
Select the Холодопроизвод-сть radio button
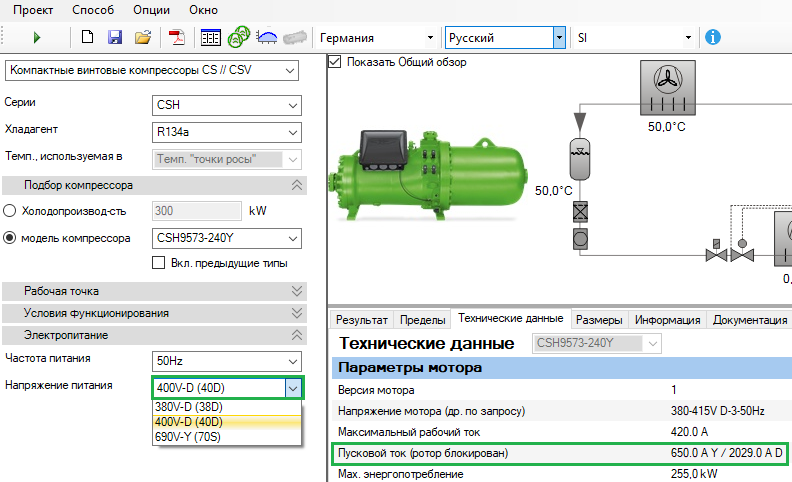pos(11,211)
